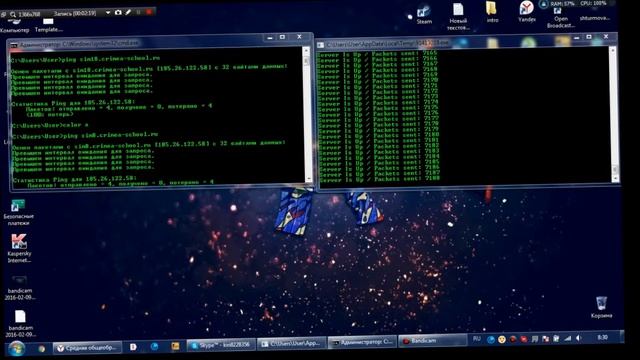This screenshot has height=360, width=640.
Task: Stop the Bandicam recording with the red button
Action: pos(149,12)
